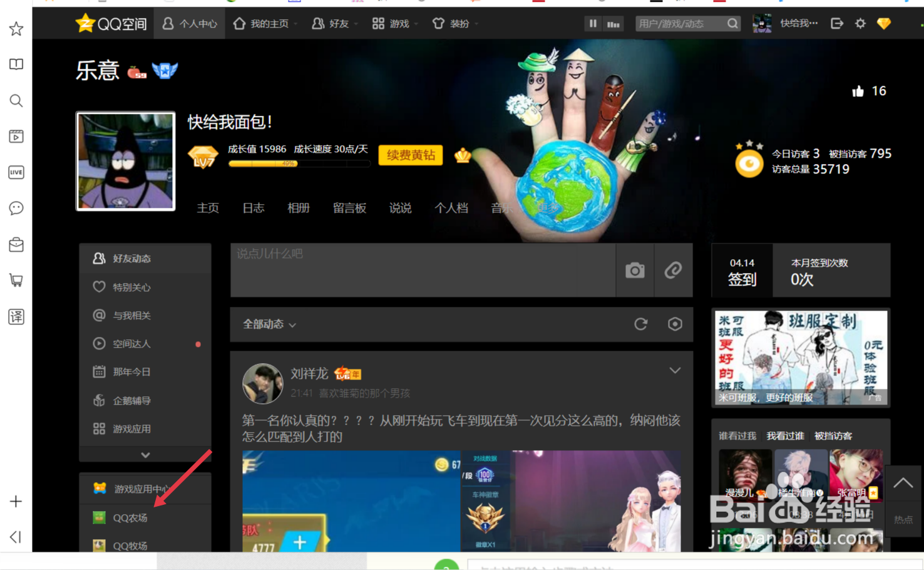Screen dimensions: 924x570
Task: Click the logout exit icon
Action: 837,24
